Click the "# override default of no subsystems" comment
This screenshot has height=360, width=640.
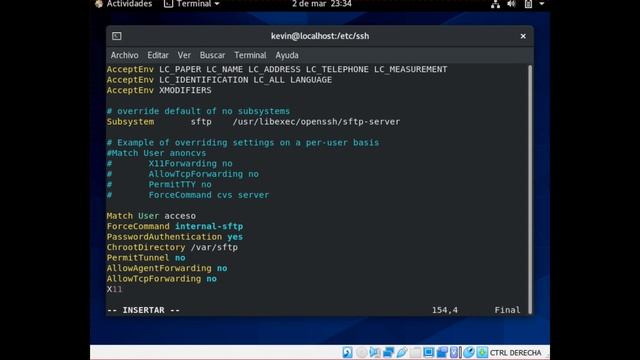[x=198, y=111]
